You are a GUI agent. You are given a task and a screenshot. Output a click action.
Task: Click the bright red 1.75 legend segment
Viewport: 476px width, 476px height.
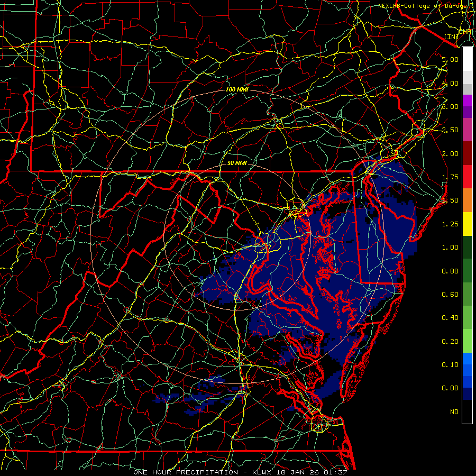click(467, 177)
